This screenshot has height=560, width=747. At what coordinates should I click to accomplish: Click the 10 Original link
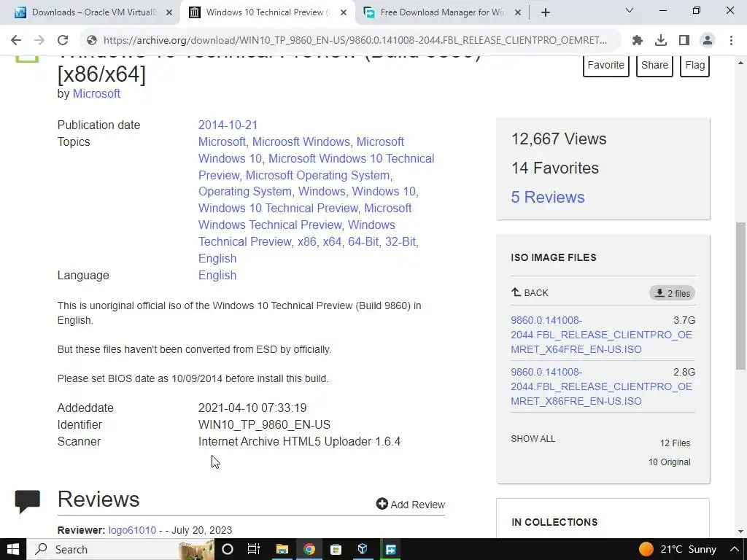click(669, 462)
